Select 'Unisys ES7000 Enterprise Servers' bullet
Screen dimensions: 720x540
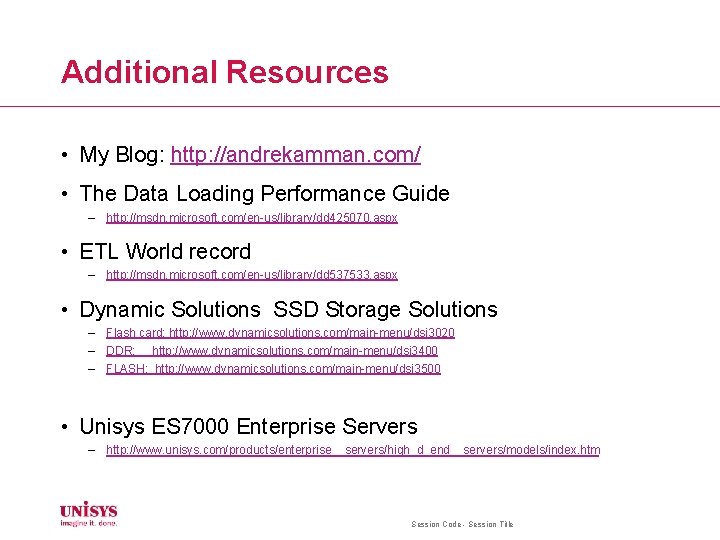point(248,426)
